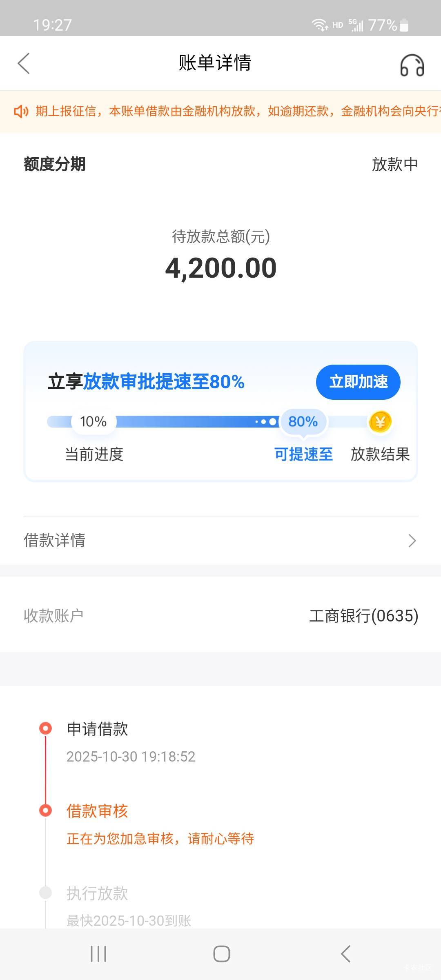Tap the 申请借款 timeline dot
441x980 pixels.
click(45, 728)
